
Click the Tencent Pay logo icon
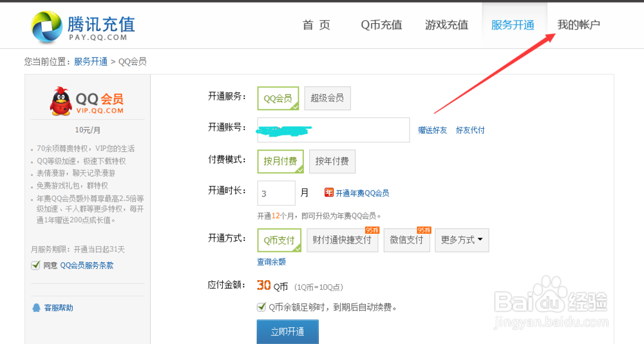pos(46,26)
